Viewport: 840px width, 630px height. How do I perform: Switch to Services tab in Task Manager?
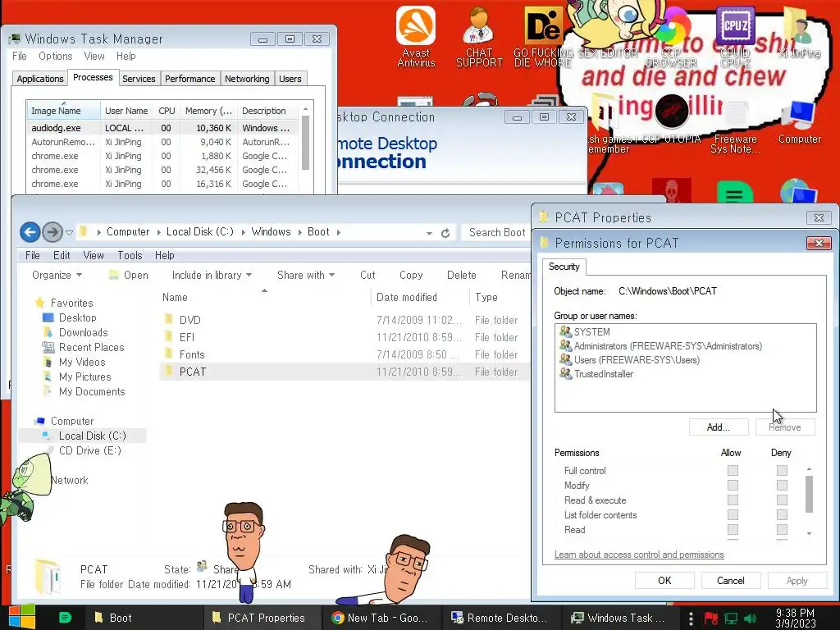point(139,79)
